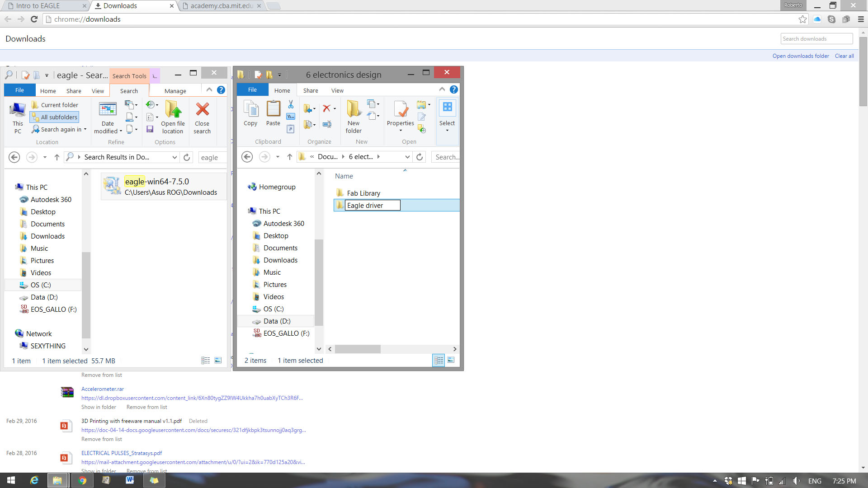
Task: Click the Properties checkmark icon
Action: pyautogui.click(x=401, y=109)
